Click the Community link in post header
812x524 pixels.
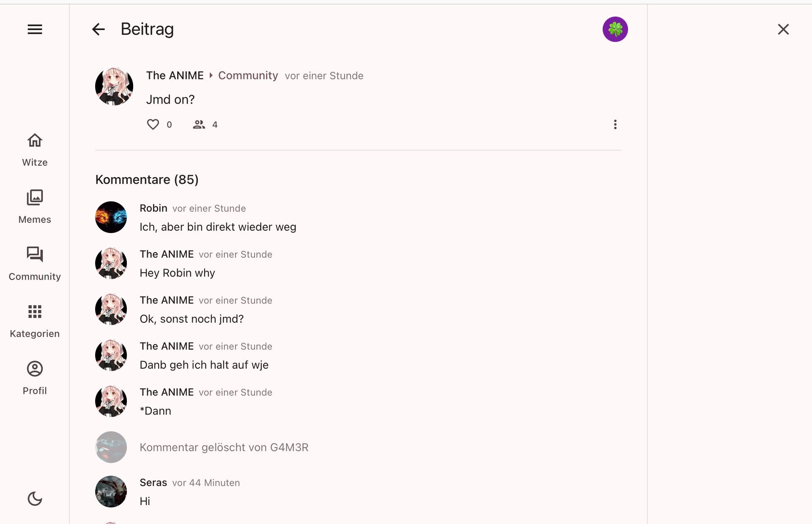tap(248, 76)
